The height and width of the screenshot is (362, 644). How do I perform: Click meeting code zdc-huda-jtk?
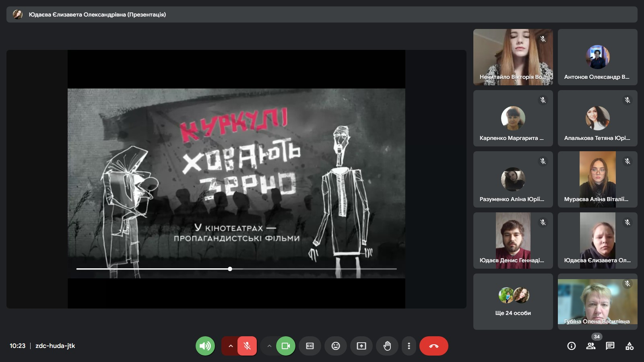(x=55, y=346)
